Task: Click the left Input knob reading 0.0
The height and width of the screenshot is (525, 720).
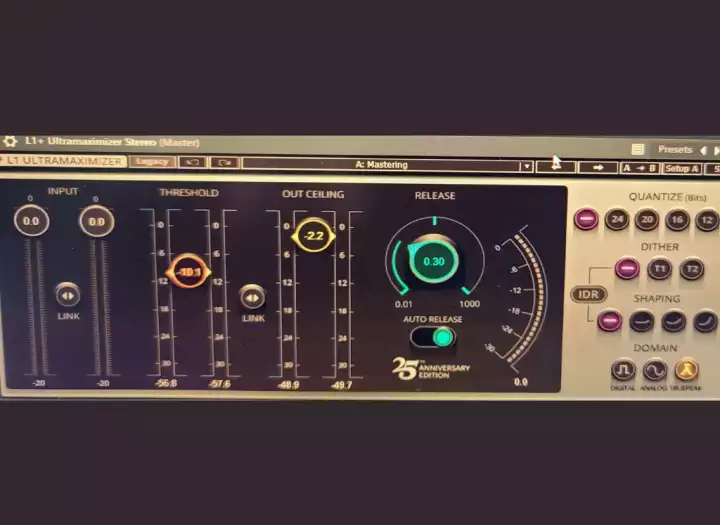Action: point(31,221)
